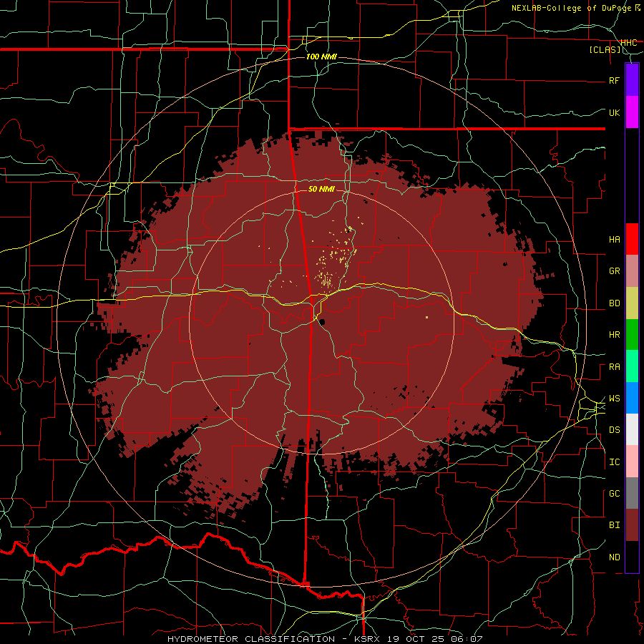This screenshot has height=644, width=644.
Task: Click the GR legend label
Action: pos(615,271)
